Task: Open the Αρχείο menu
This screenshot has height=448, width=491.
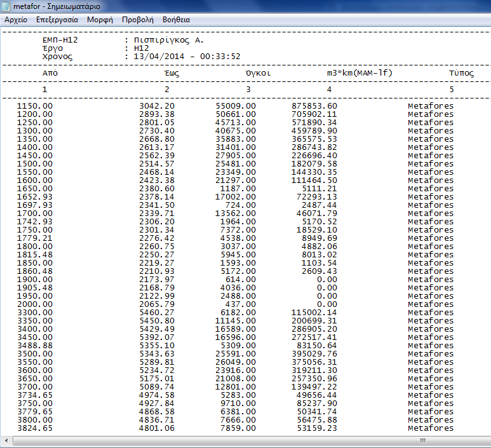Action: point(16,20)
